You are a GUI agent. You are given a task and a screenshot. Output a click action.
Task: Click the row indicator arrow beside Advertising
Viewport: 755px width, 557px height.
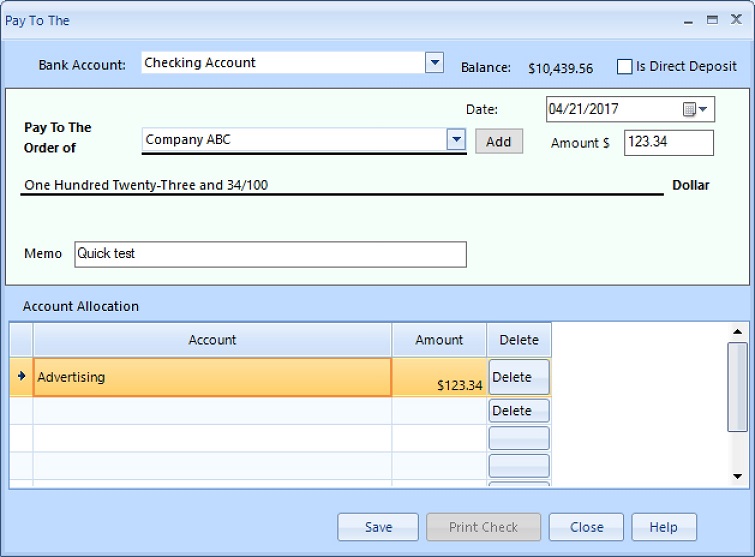coord(21,377)
